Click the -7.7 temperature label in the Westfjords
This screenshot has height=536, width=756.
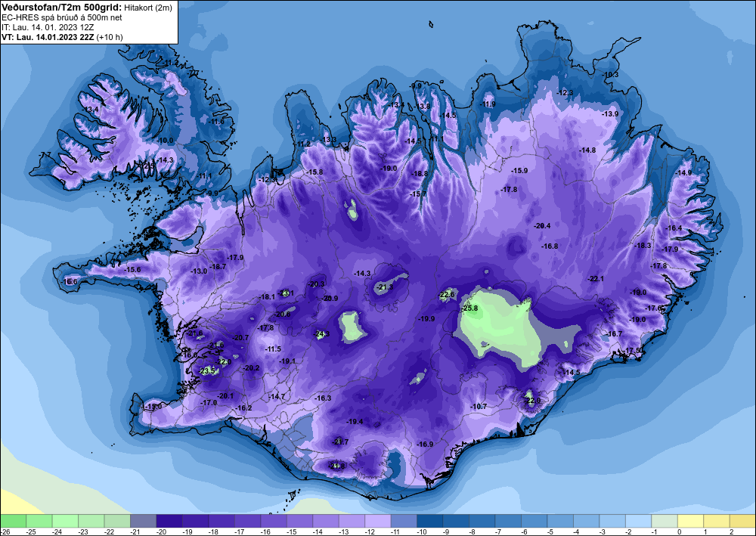[45, 155]
